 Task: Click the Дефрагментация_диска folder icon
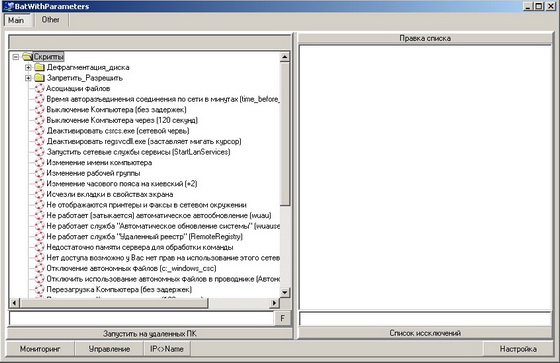pos(39,67)
